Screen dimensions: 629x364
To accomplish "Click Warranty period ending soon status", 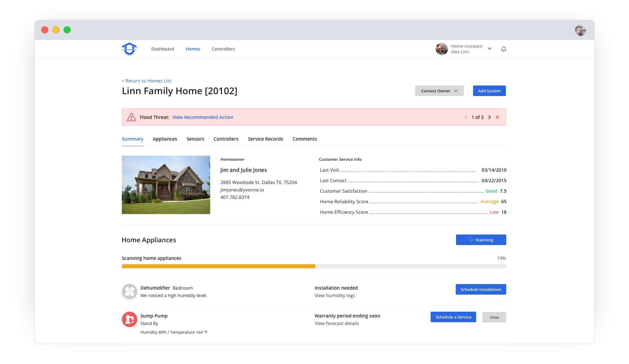I will pyautogui.click(x=347, y=316).
